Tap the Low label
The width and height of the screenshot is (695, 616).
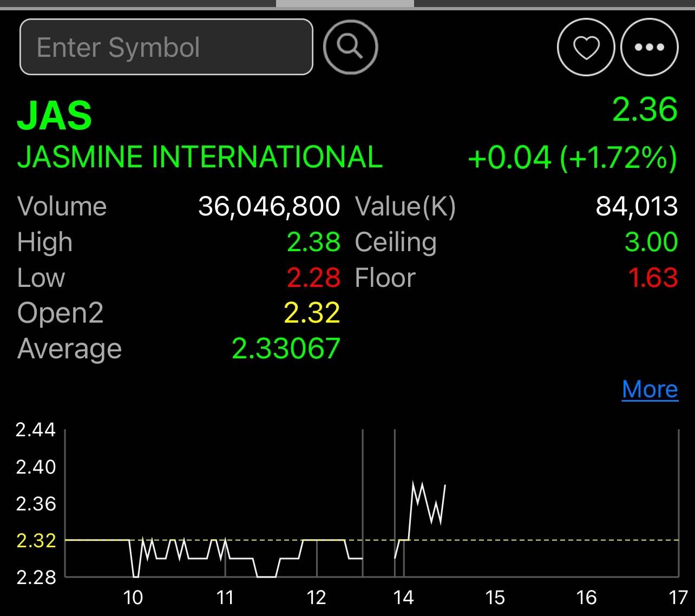(x=41, y=278)
